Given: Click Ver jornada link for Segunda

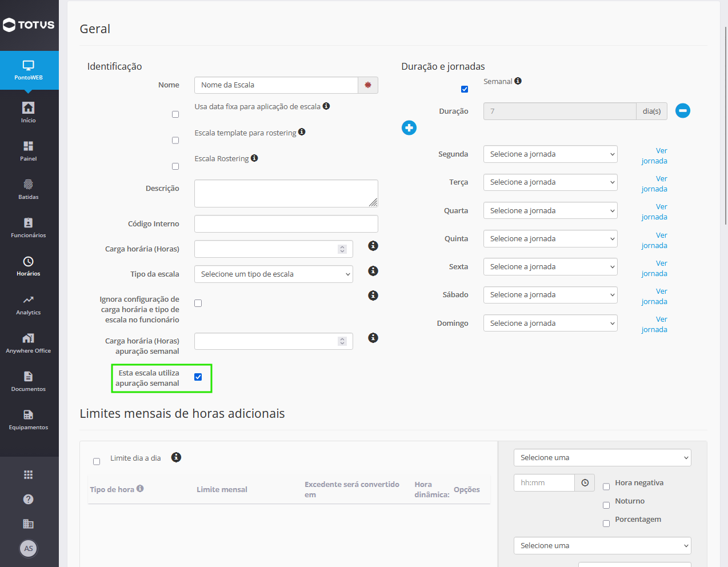Looking at the screenshot, I should click(x=654, y=156).
